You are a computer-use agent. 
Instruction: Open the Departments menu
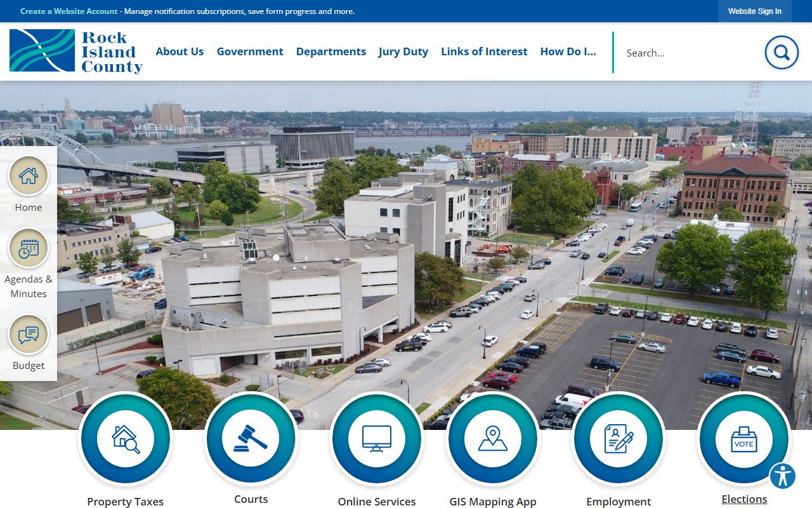pos(331,51)
